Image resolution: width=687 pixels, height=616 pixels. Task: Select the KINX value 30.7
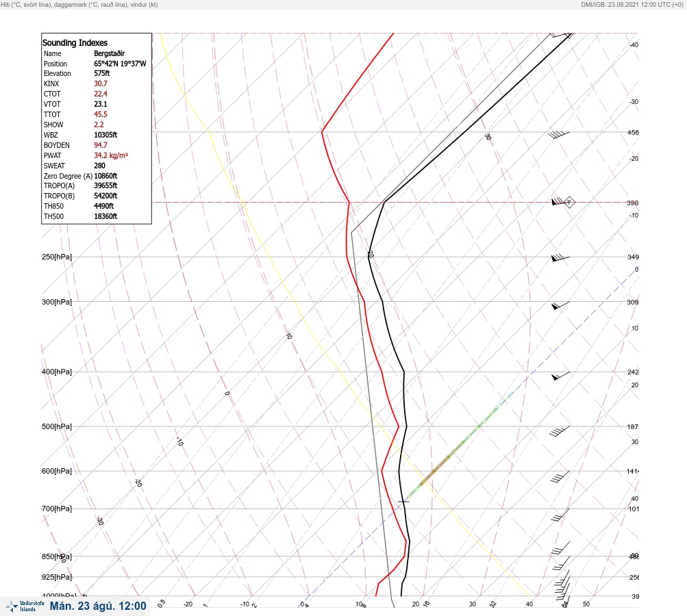(x=100, y=84)
